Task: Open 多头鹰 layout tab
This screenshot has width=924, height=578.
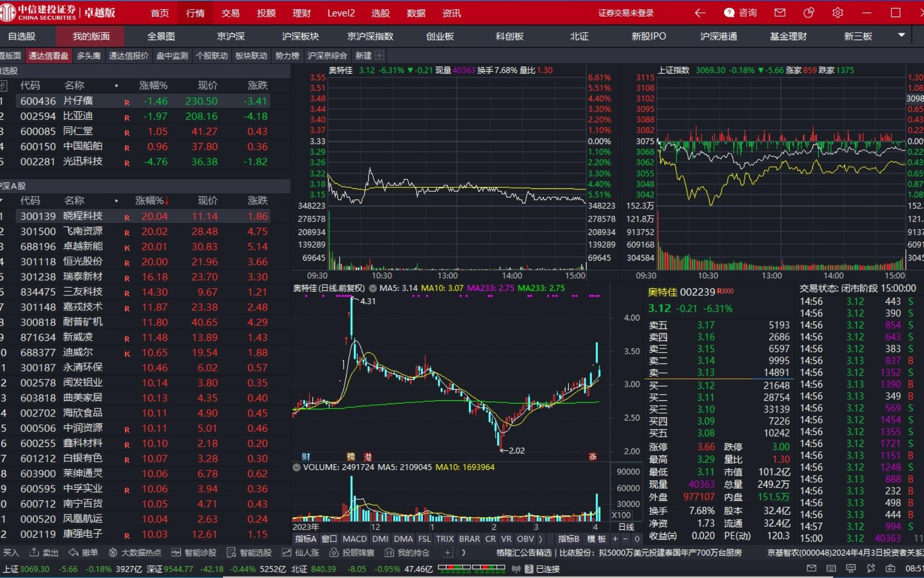Action: pos(89,56)
